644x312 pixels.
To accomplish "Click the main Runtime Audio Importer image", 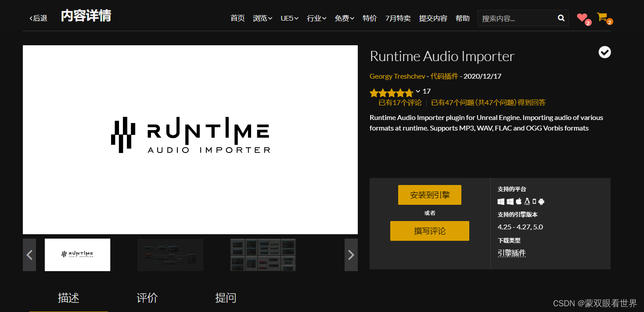I will click(x=190, y=140).
